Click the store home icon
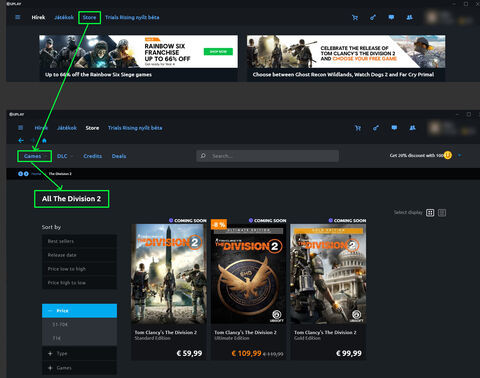 click(x=44, y=140)
